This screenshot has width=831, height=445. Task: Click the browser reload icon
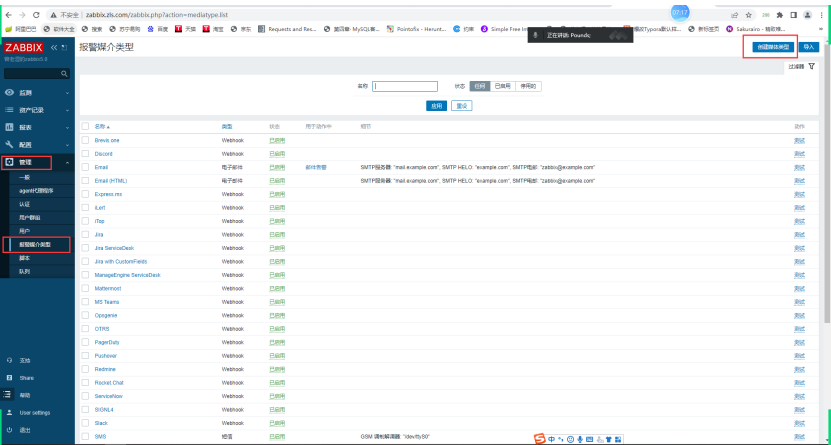pyautogui.click(x=36, y=15)
